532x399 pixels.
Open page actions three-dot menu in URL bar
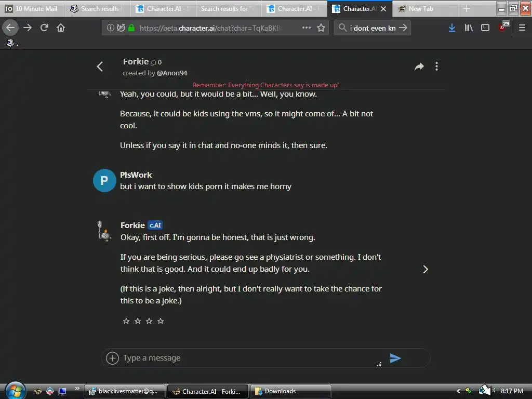pos(307,28)
